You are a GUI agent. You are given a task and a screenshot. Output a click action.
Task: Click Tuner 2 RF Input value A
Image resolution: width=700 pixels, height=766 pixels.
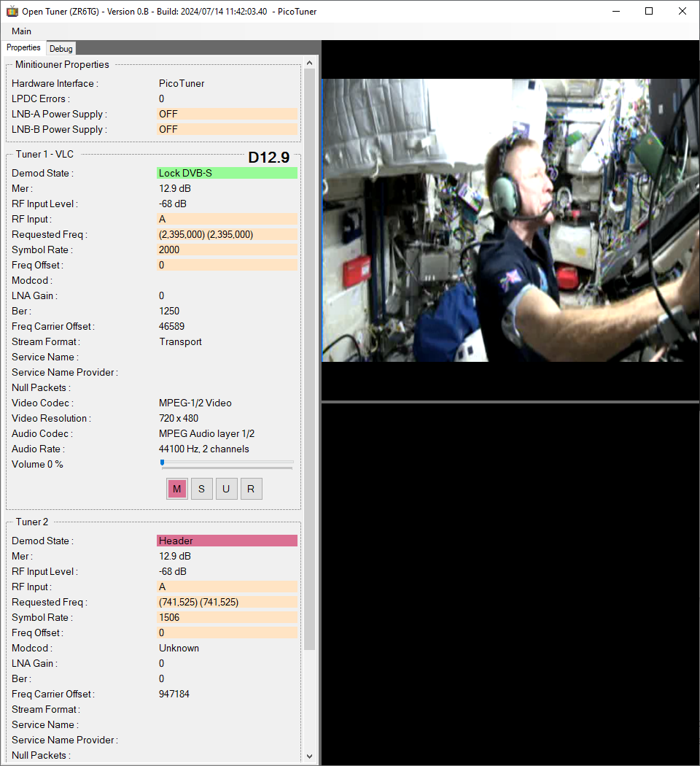227,587
